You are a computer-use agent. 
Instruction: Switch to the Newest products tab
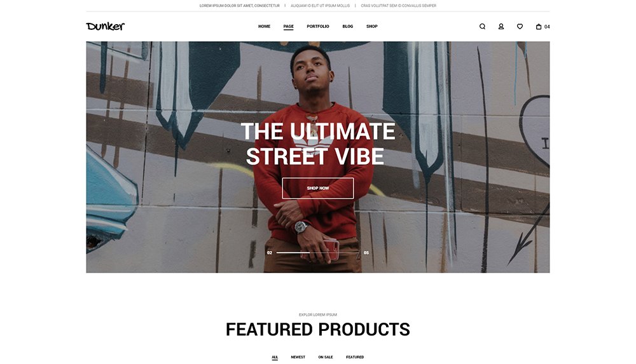[x=298, y=357]
